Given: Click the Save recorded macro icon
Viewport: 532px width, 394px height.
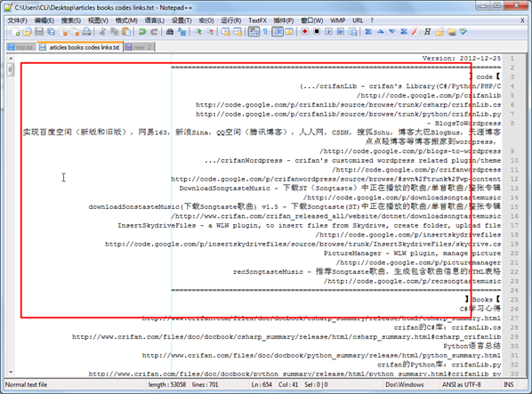Looking at the screenshot, I should click(x=352, y=32).
